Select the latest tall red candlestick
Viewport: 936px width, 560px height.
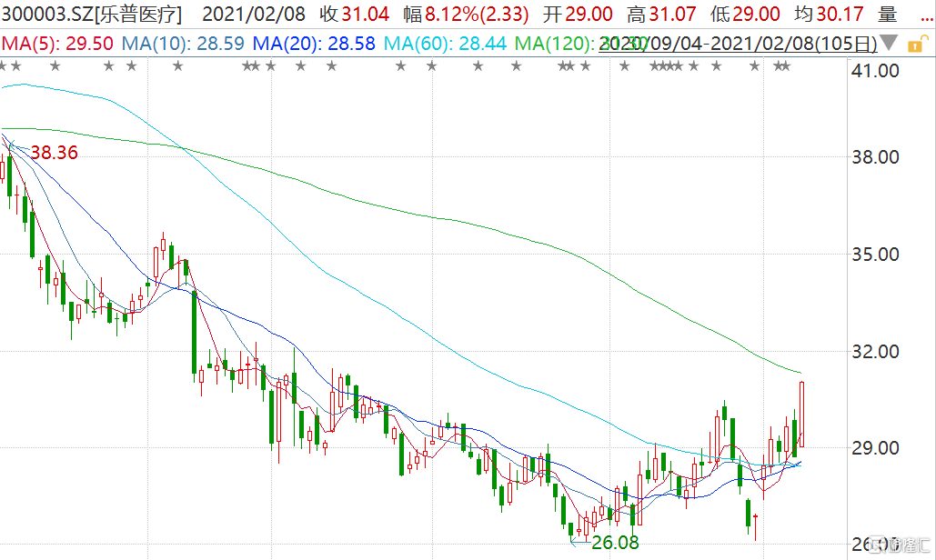(x=801, y=414)
